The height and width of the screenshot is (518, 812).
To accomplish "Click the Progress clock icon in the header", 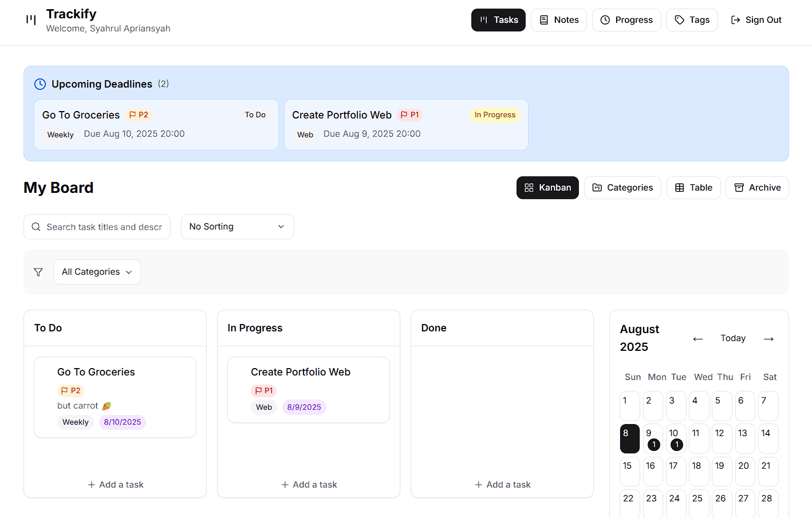I will point(605,19).
